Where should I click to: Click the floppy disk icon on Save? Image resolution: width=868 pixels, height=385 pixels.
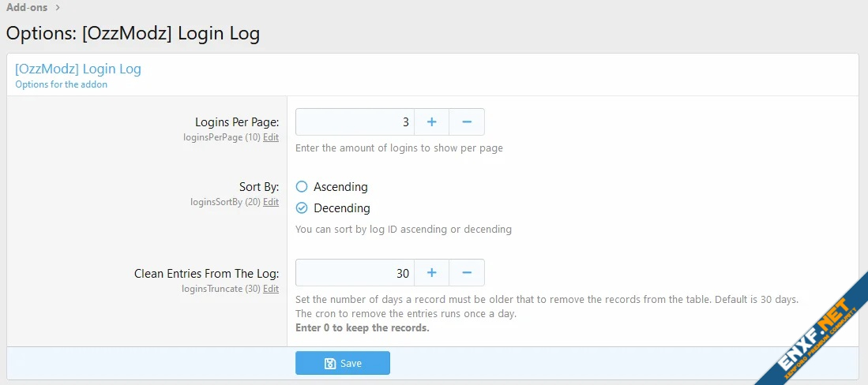[x=330, y=364]
